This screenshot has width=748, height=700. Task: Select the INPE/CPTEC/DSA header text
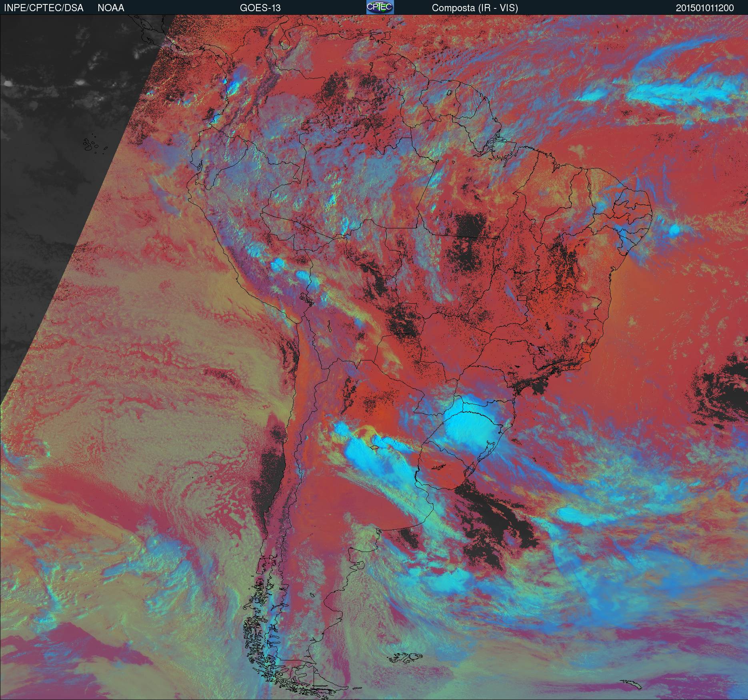point(44,8)
